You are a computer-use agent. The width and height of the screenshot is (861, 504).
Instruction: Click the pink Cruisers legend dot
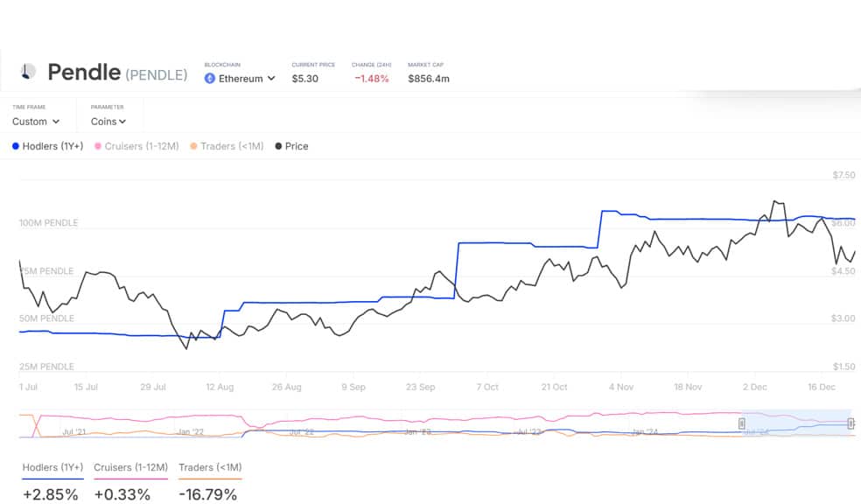(98, 146)
